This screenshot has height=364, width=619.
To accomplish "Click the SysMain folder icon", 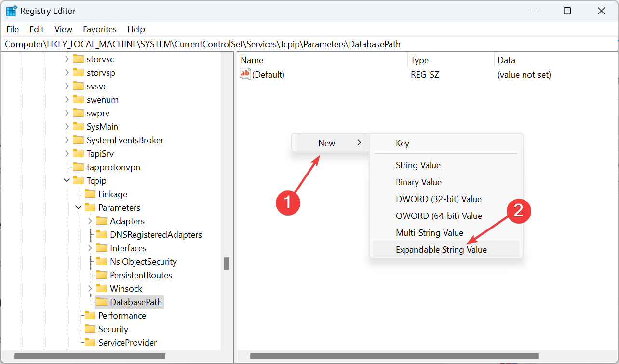I will point(79,127).
